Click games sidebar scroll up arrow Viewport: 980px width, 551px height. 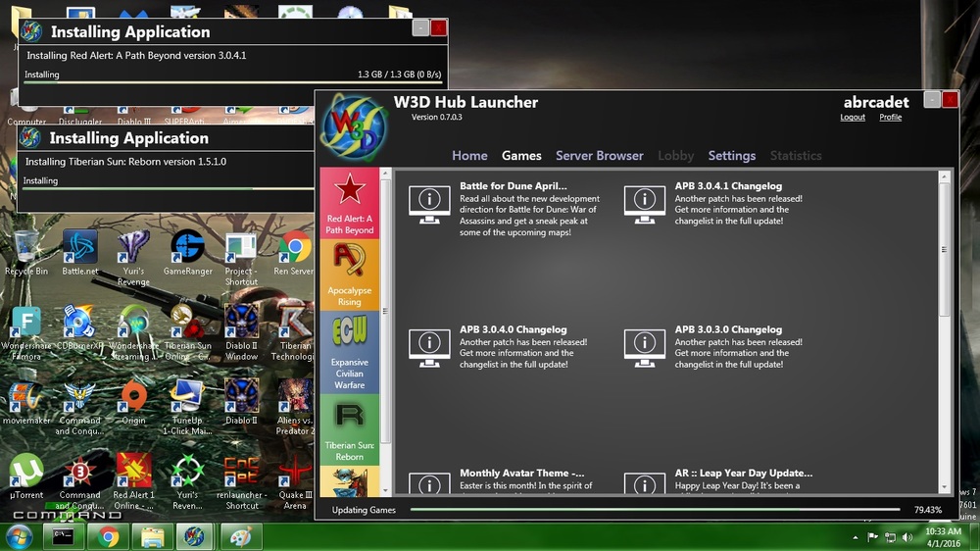coord(385,174)
